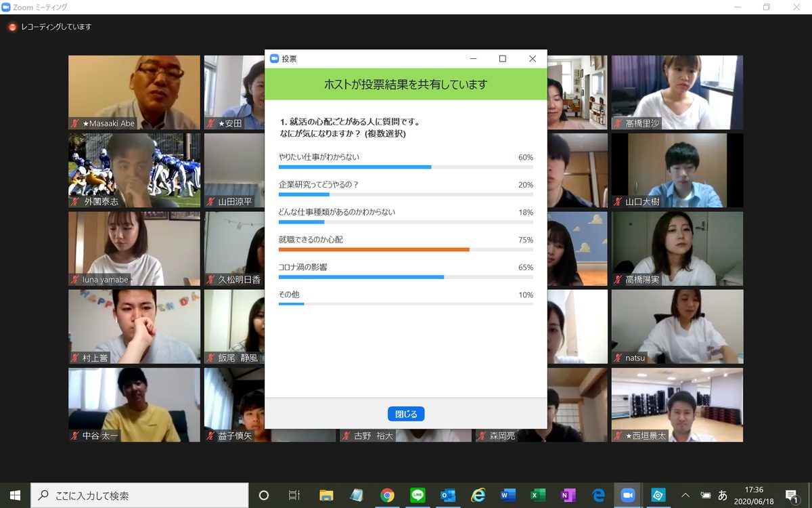Click the 閉じる button in the poll
The width and height of the screenshot is (812, 508).
(406, 414)
